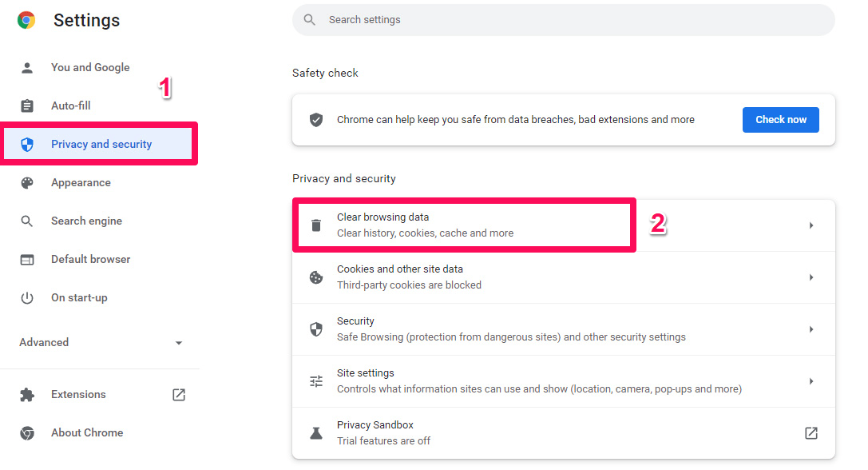Click the Cookies icon next to site data

click(316, 277)
